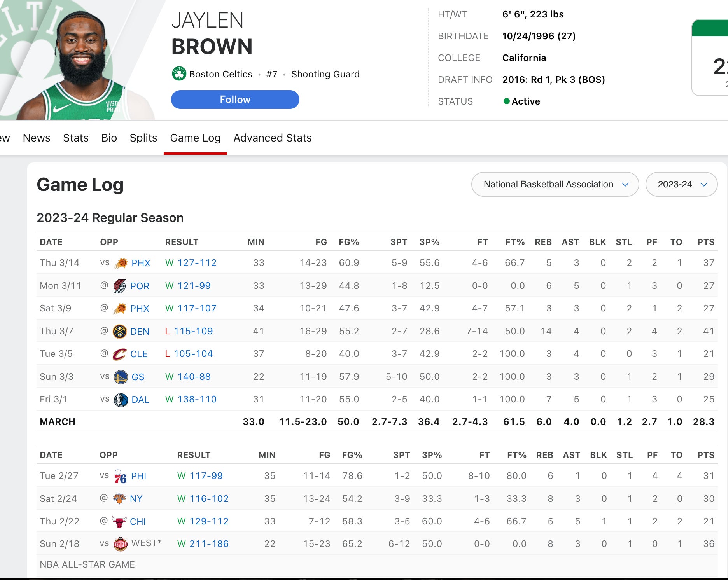Click the February table MIN column header
Viewport: 728px width, 580px height.
click(x=267, y=455)
